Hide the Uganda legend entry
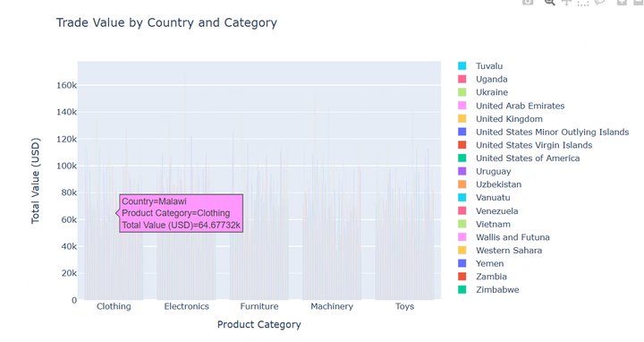The width and height of the screenshot is (644, 342). click(483, 80)
